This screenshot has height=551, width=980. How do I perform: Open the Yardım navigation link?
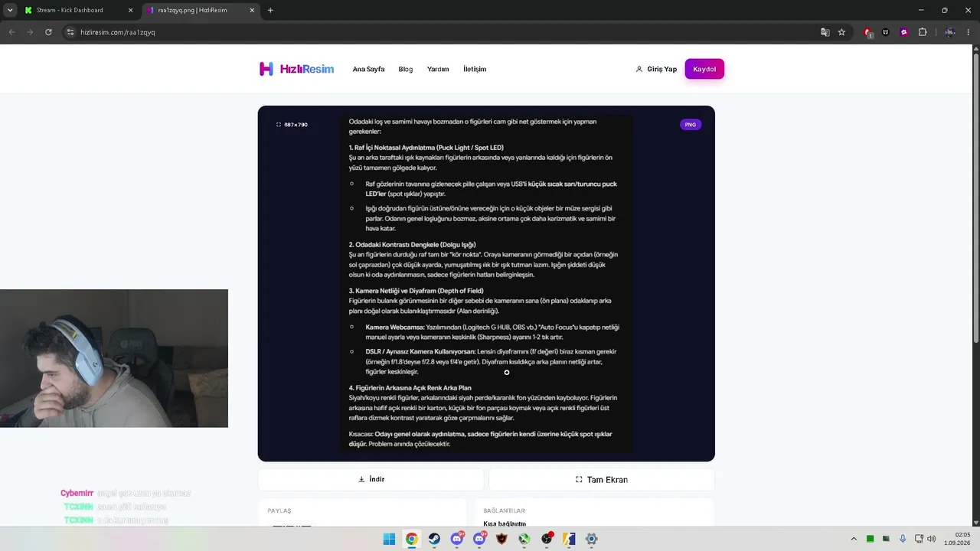click(x=438, y=69)
